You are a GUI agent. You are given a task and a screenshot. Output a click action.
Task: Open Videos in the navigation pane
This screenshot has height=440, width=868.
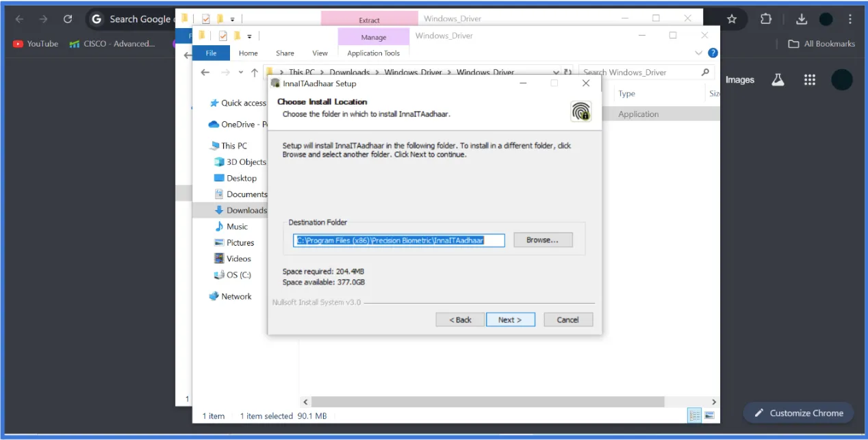(233, 259)
